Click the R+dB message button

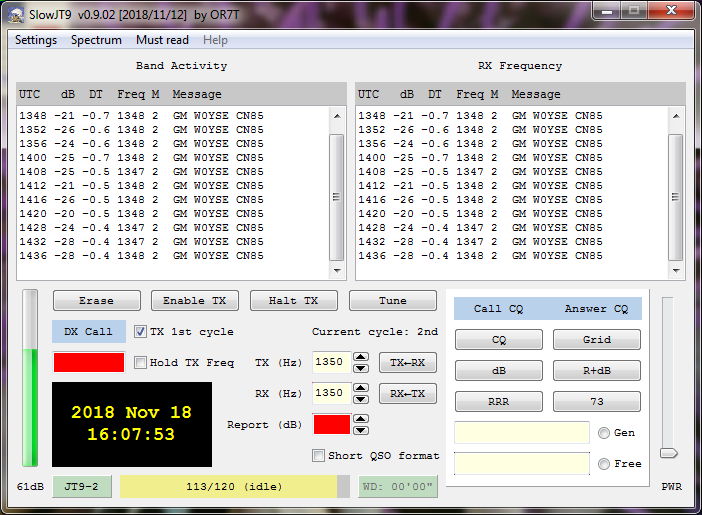[x=597, y=370]
